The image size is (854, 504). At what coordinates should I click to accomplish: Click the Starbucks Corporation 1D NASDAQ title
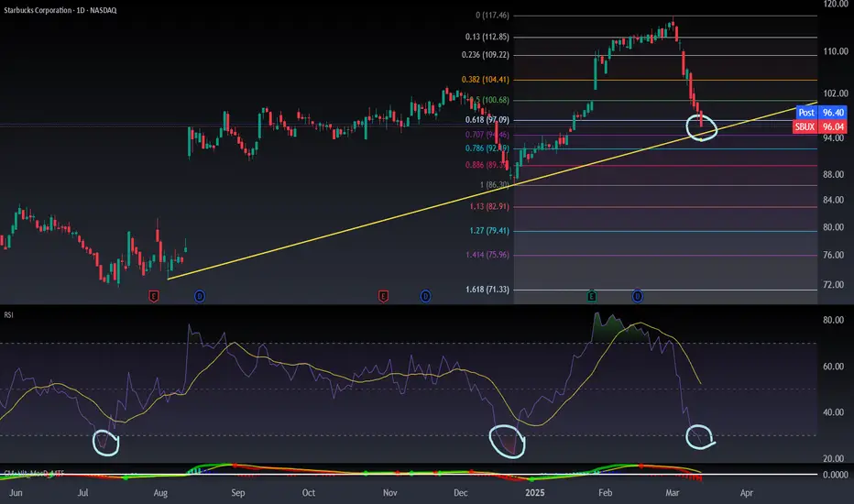[x=60, y=10]
